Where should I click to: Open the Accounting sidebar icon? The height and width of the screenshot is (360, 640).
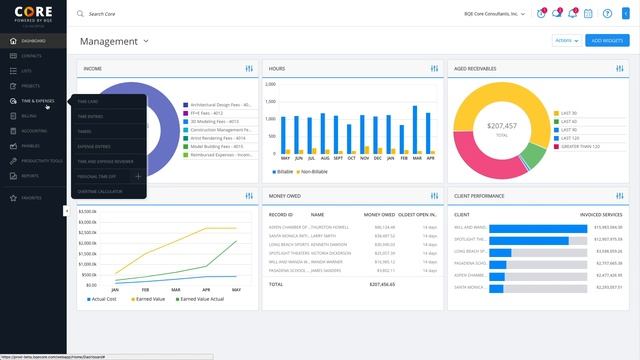coord(13,131)
